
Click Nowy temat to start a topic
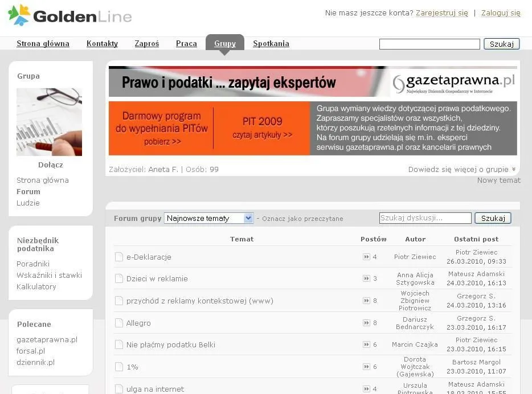click(498, 180)
